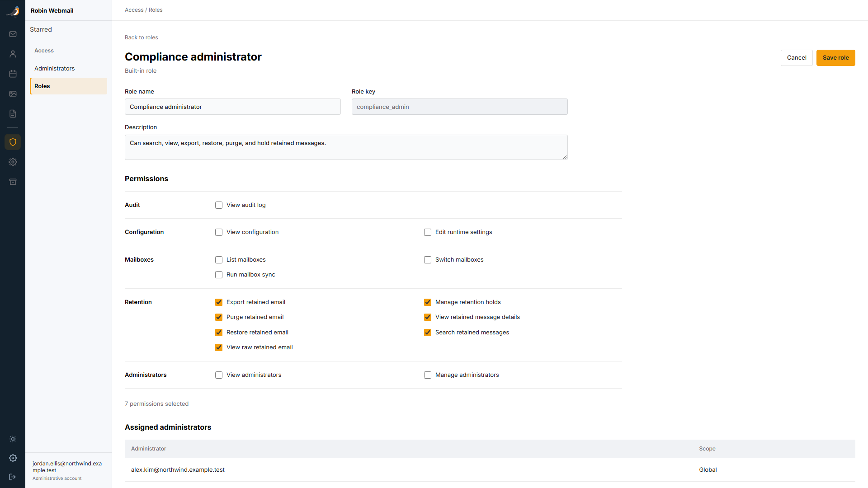Tick the Run mailbox sync checkbox

pos(219,275)
